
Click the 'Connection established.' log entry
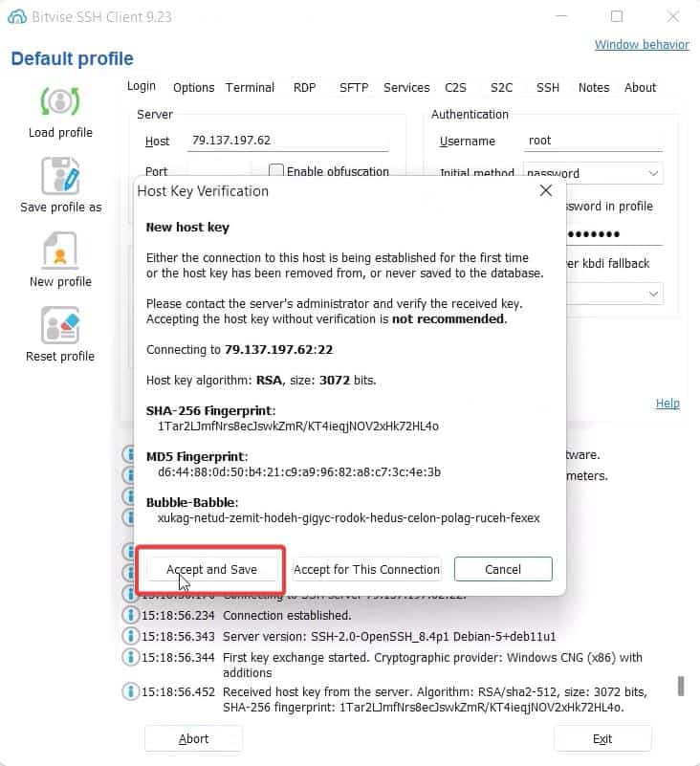pos(287,615)
